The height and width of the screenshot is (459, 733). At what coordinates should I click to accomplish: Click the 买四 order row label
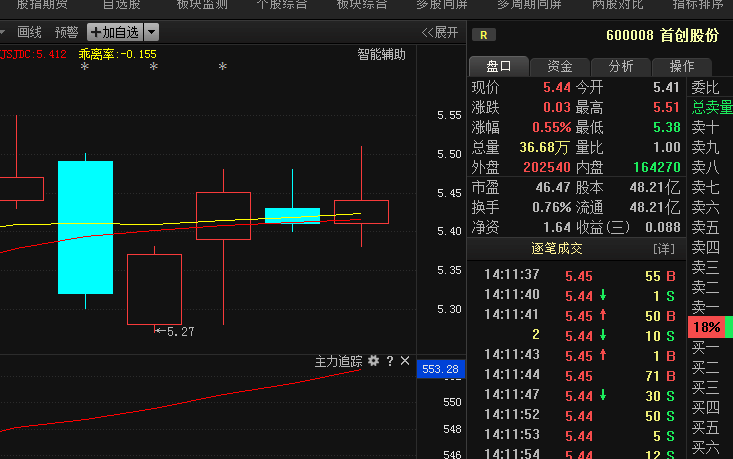pos(705,408)
